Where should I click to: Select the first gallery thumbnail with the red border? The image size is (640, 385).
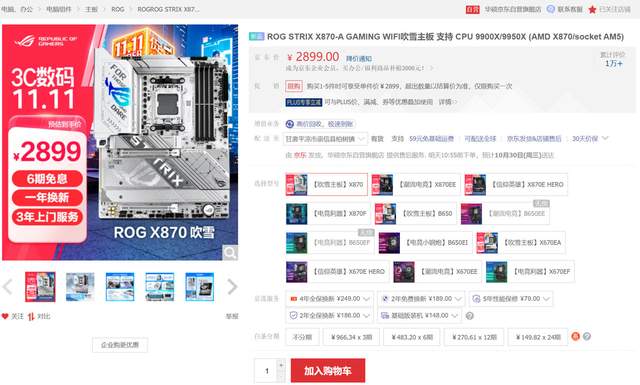tap(40, 287)
